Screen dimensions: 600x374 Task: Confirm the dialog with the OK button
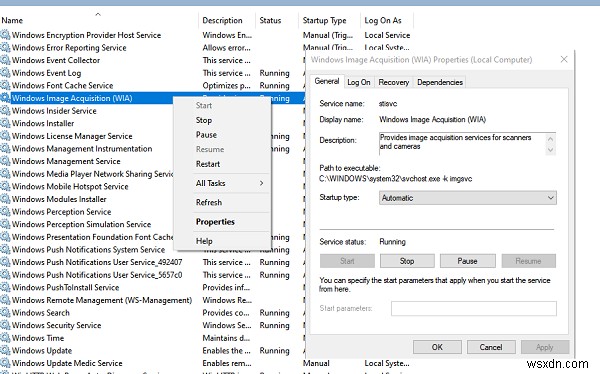[x=437, y=347]
